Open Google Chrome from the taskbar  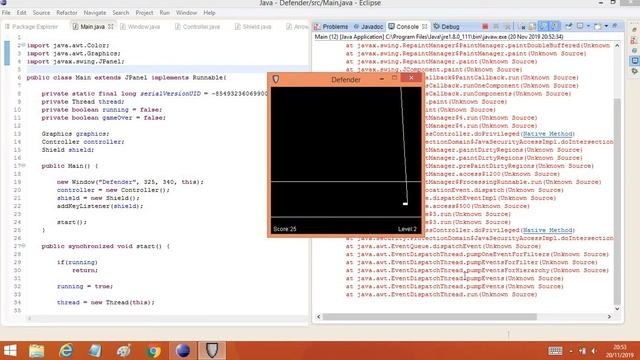153,351
